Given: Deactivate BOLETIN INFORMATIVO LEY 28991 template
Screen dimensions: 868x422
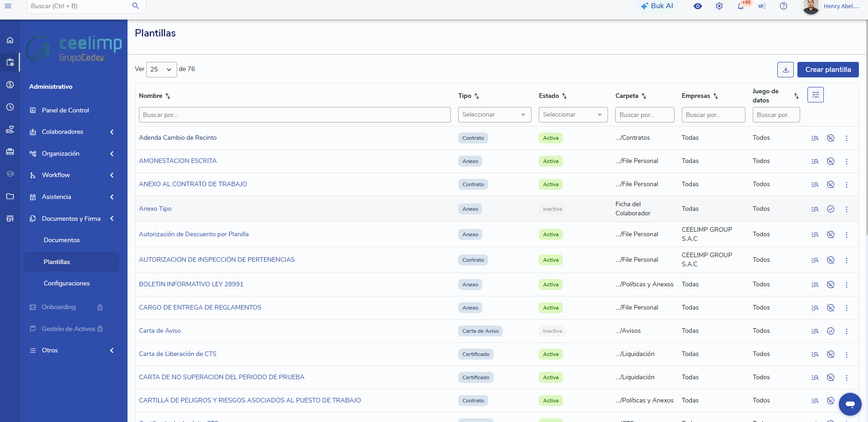Looking at the screenshot, I should 831,285.
